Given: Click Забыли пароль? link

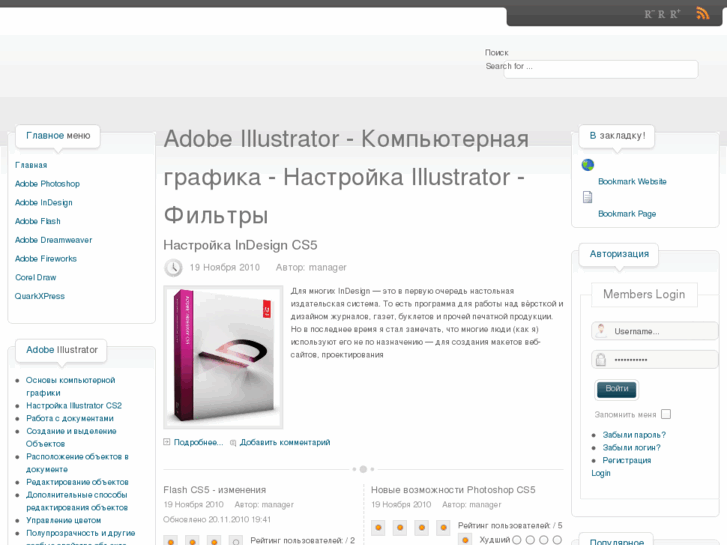Looking at the screenshot, I should (634, 435).
